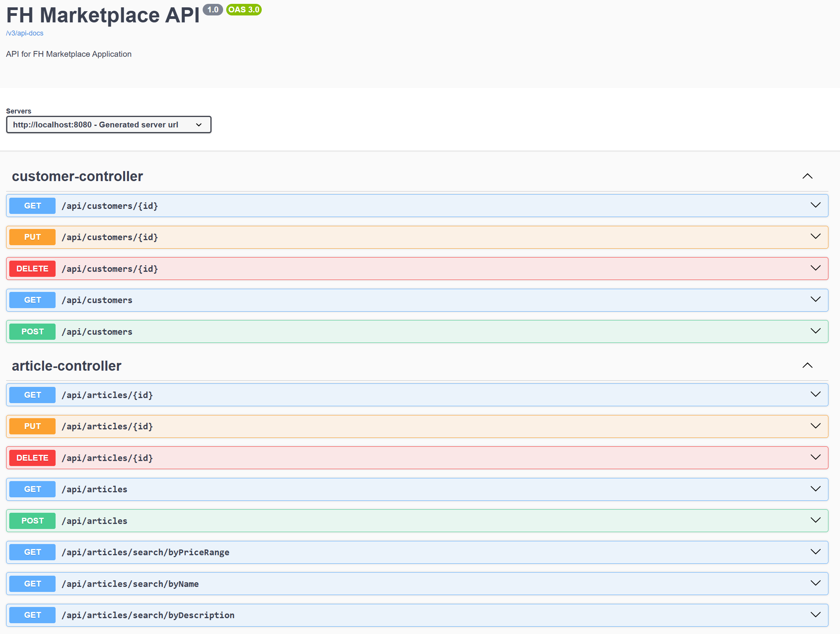The image size is (840, 634).
Task: Select path /api/articles/search/byDescription
Action: (x=148, y=615)
